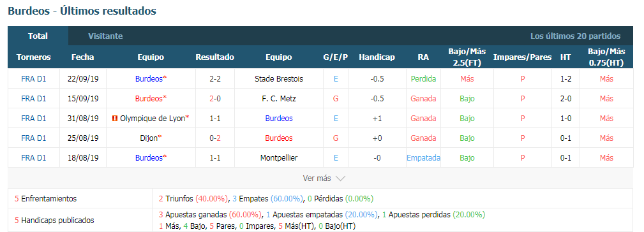Click the red card icon beside Olympique de Lyon
This screenshot has height=232, width=644.
(x=115, y=119)
